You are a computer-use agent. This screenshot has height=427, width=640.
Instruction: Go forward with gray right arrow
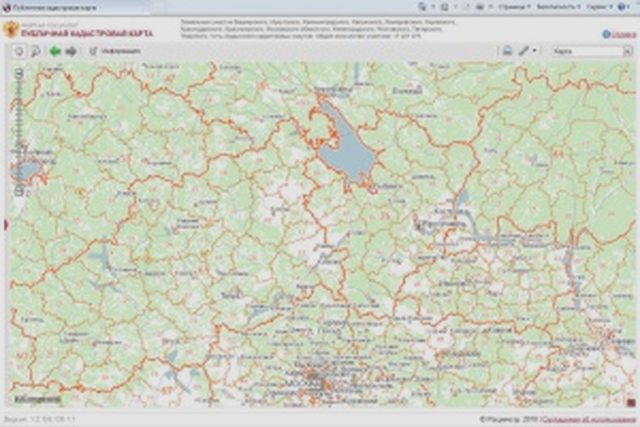[71, 51]
